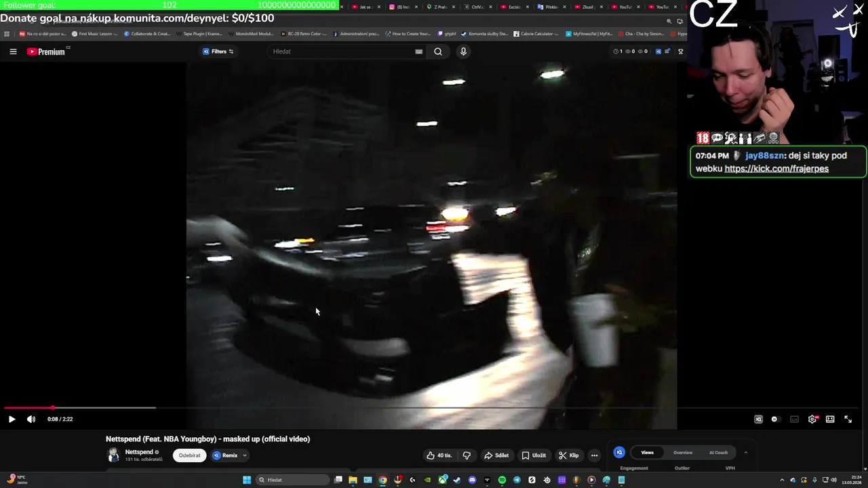Open the taskbar clock showing 21:24

click(x=852, y=480)
